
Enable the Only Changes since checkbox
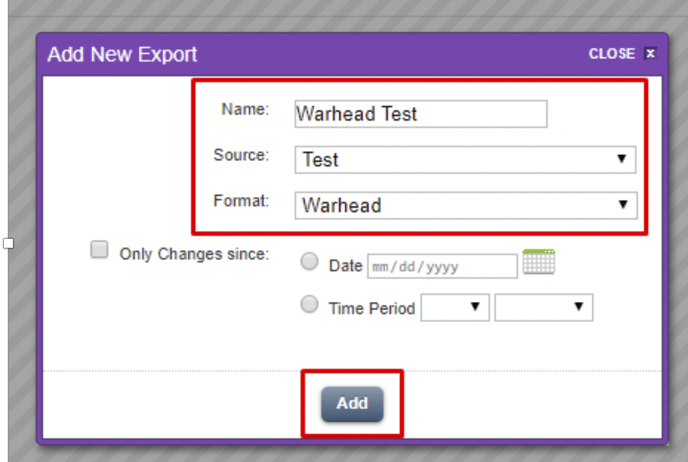pyautogui.click(x=99, y=251)
